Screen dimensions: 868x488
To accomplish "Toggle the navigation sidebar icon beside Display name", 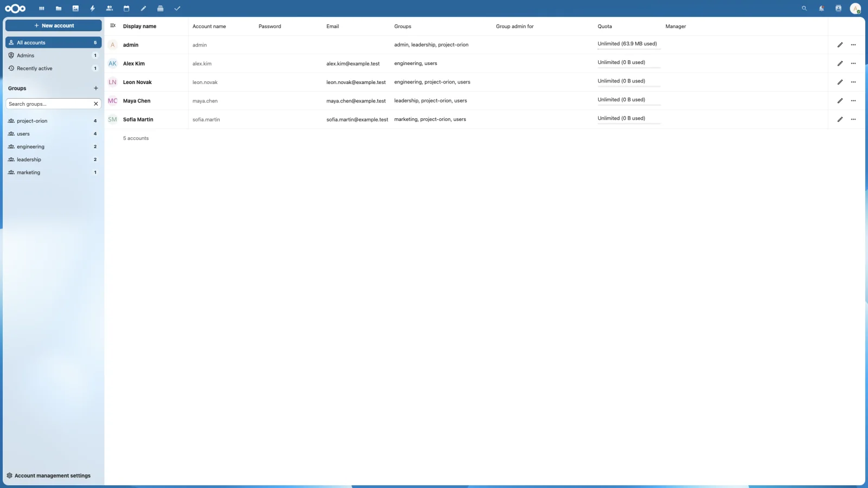I will (113, 25).
